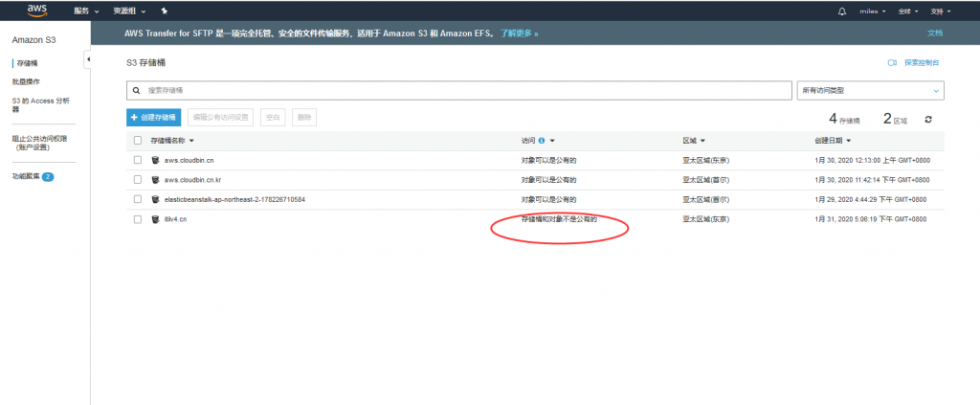This screenshot has width=980, height=405.
Task: Open the 全球 region dropdown
Action: (x=908, y=11)
